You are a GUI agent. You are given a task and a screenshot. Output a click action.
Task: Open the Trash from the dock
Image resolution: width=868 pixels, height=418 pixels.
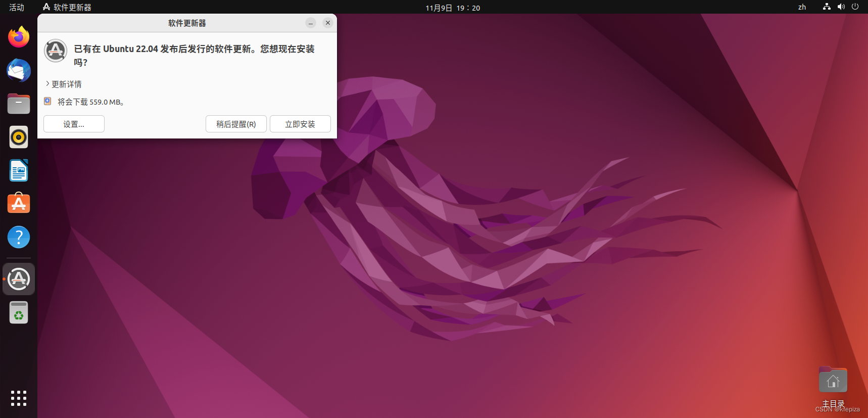tap(19, 312)
